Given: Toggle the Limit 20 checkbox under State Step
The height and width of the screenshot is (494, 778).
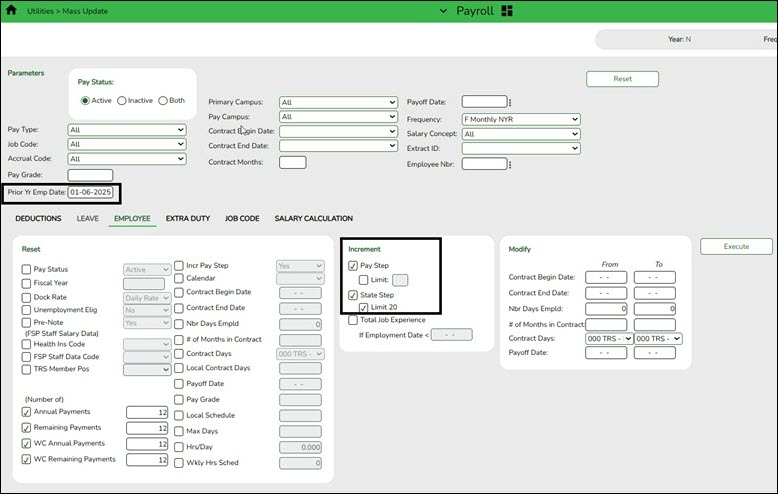Looking at the screenshot, I should point(364,307).
